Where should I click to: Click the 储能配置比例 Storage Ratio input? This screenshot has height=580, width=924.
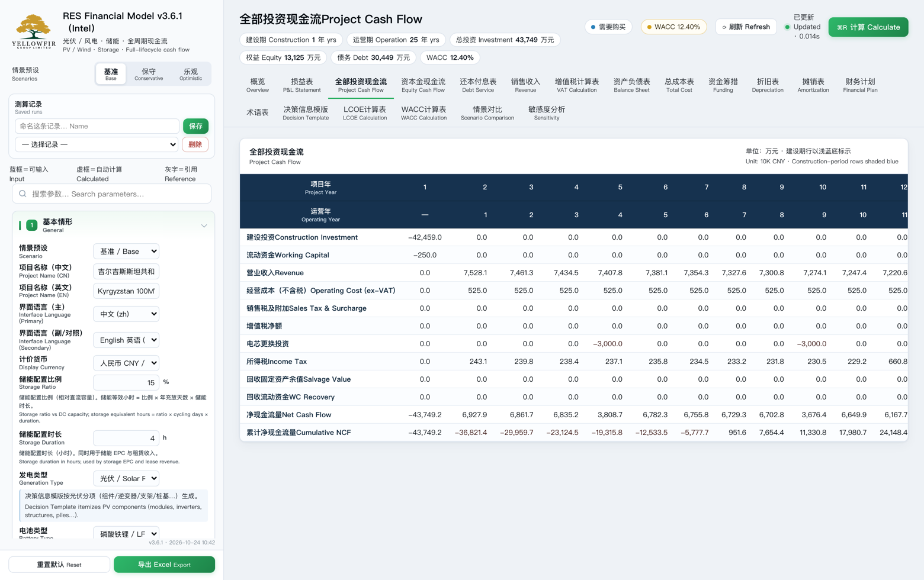126,382
